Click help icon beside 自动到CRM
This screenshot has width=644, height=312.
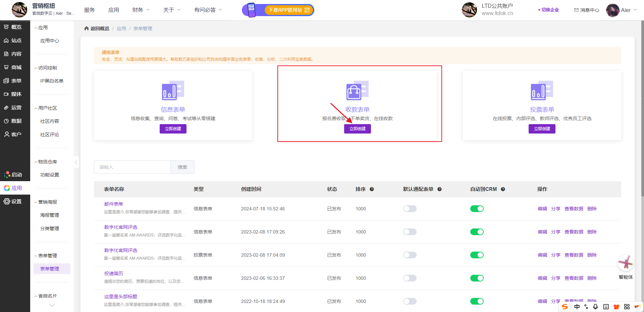tap(503, 189)
